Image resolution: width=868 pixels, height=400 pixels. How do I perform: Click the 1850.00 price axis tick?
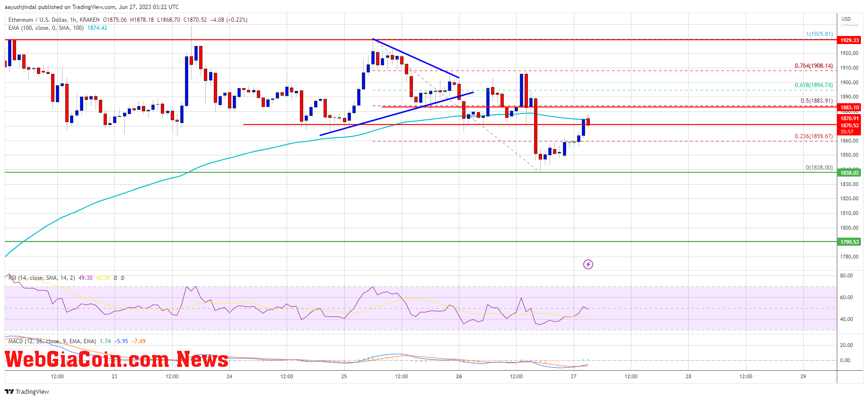click(x=849, y=155)
